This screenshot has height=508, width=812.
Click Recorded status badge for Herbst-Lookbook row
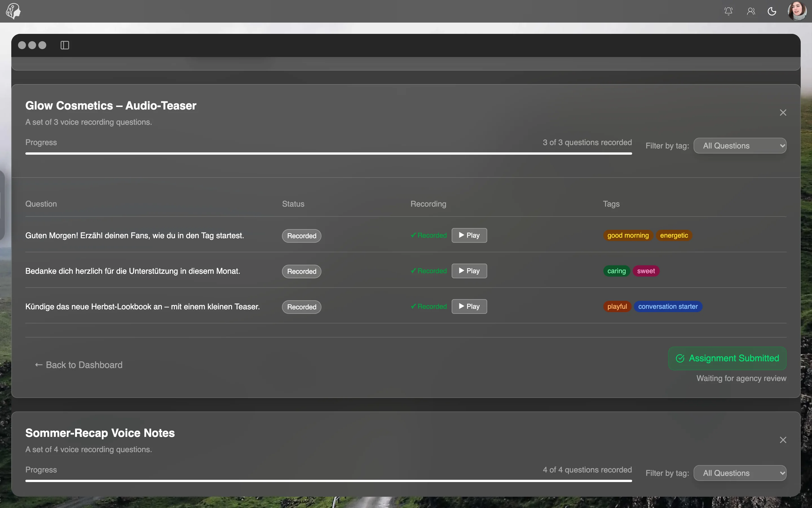pyautogui.click(x=302, y=307)
